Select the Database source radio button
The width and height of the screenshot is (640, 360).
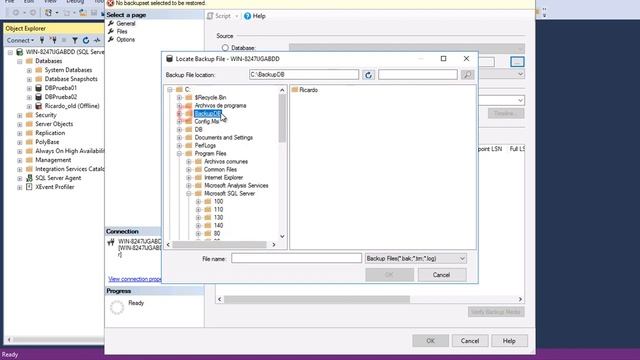pos(225,48)
